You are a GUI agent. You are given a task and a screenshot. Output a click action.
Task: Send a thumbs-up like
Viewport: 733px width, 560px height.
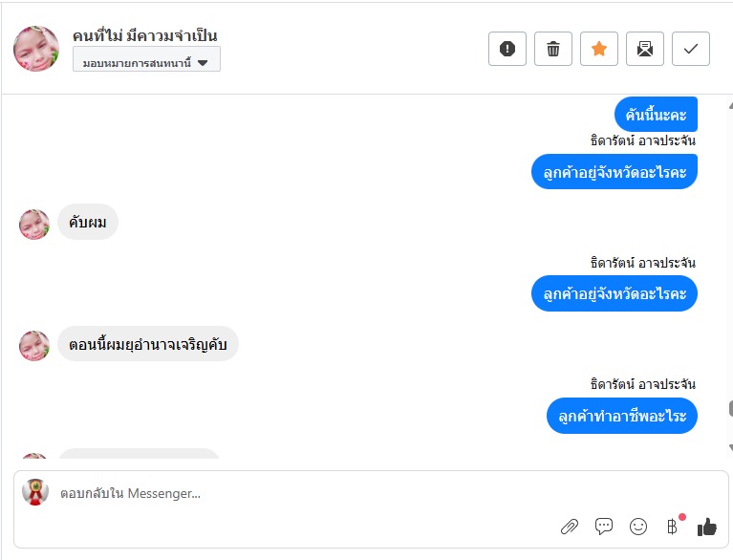coord(707,526)
